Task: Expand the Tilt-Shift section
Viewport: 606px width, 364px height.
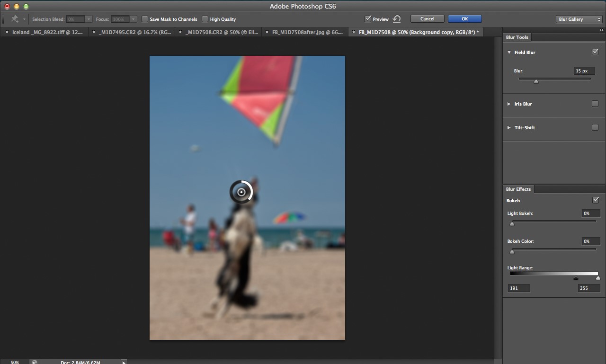Action: pyautogui.click(x=509, y=127)
